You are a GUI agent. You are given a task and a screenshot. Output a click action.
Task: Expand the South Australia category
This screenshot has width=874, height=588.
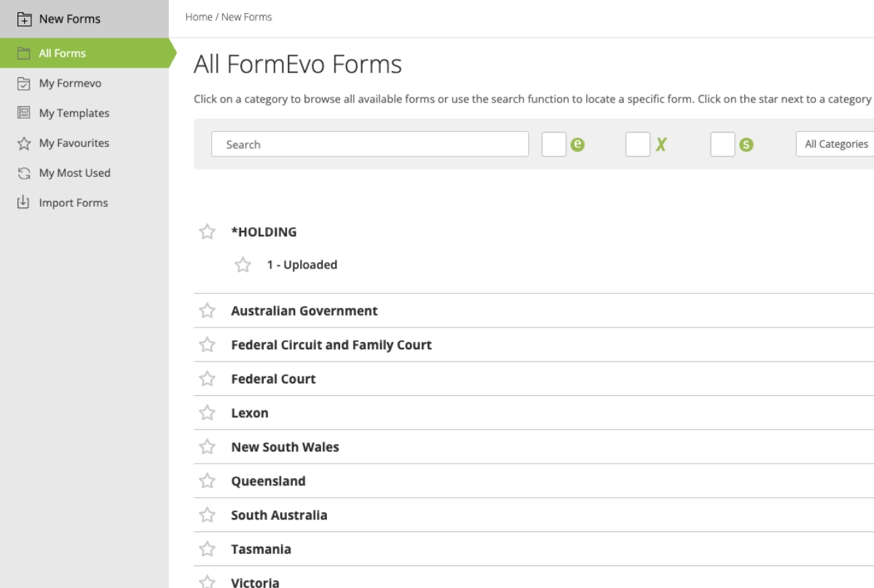[x=279, y=515]
